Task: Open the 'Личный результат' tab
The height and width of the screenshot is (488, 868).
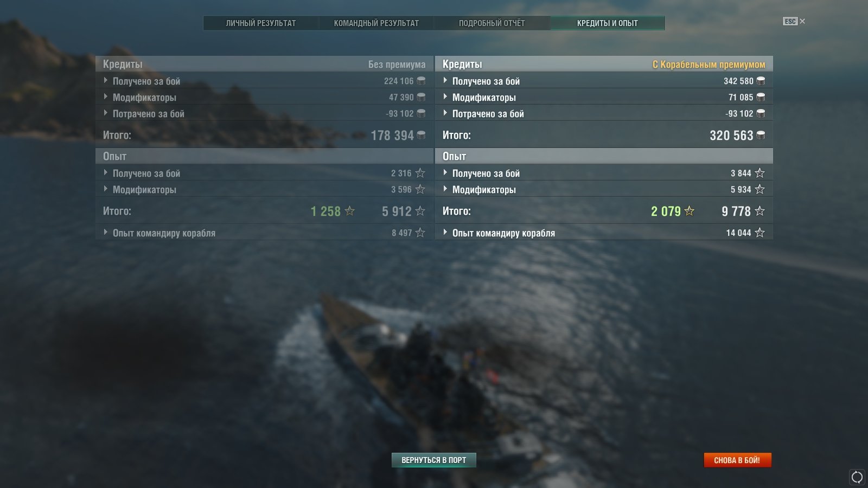Action: pyautogui.click(x=261, y=23)
